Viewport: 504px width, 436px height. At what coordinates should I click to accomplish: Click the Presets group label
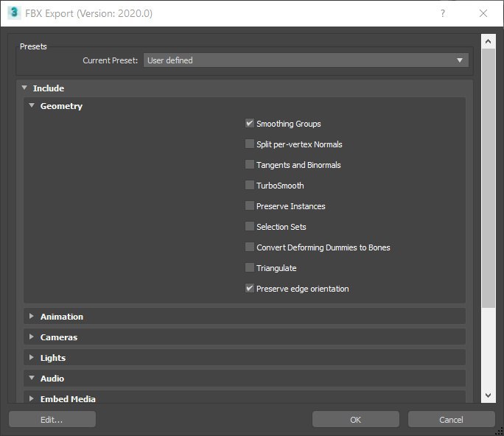(33, 46)
